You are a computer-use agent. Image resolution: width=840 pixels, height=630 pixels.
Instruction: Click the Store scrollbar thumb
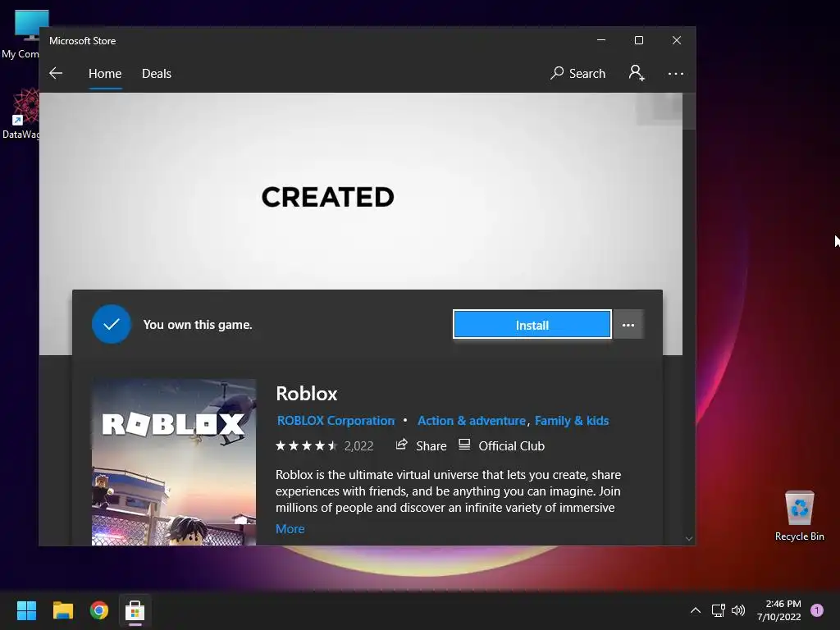[689, 112]
